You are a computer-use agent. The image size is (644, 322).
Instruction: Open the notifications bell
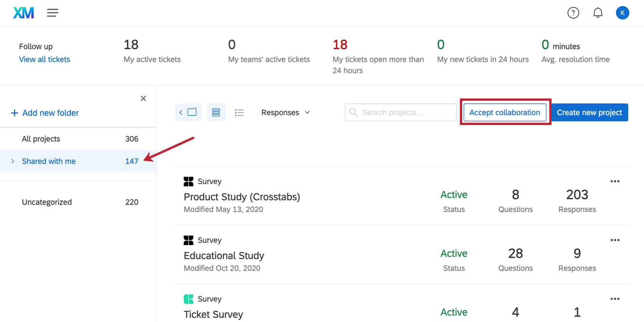[598, 13]
